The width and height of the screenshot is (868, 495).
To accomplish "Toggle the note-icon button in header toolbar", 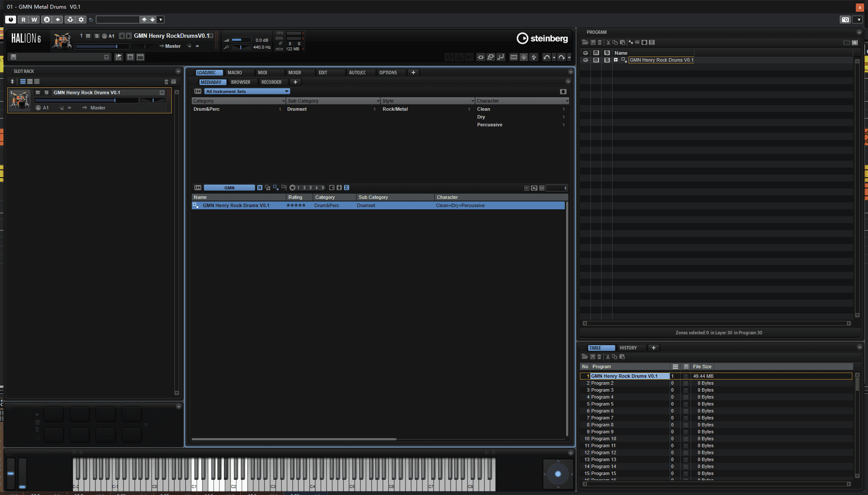I will click(501, 57).
